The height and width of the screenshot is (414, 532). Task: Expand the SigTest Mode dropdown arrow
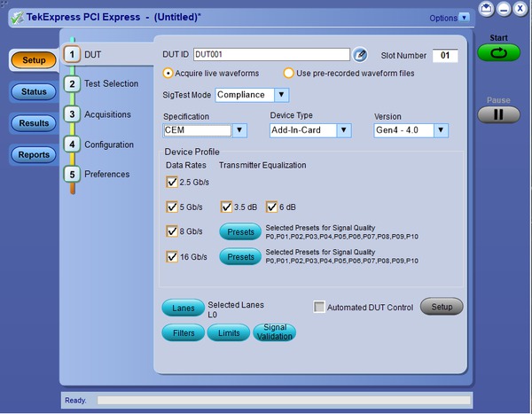click(x=281, y=95)
